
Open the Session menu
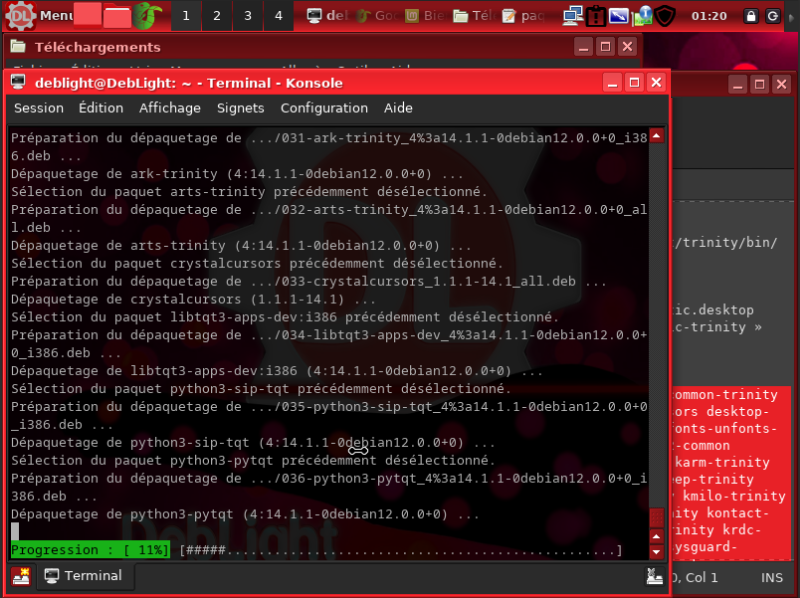tap(38, 108)
